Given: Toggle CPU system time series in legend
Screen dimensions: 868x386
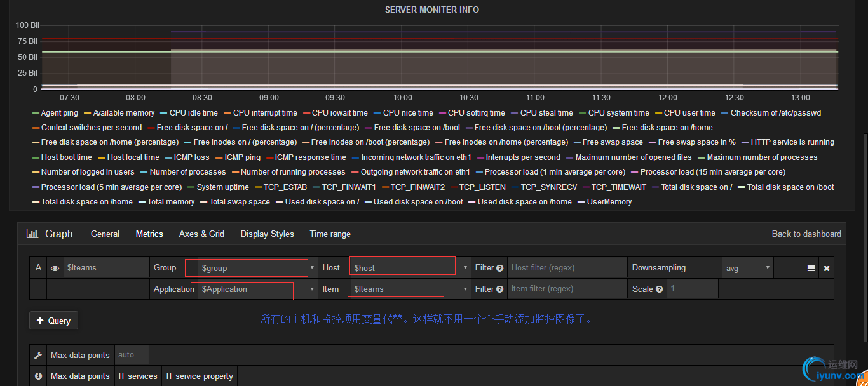Looking at the screenshot, I should (x=618, y=113).
